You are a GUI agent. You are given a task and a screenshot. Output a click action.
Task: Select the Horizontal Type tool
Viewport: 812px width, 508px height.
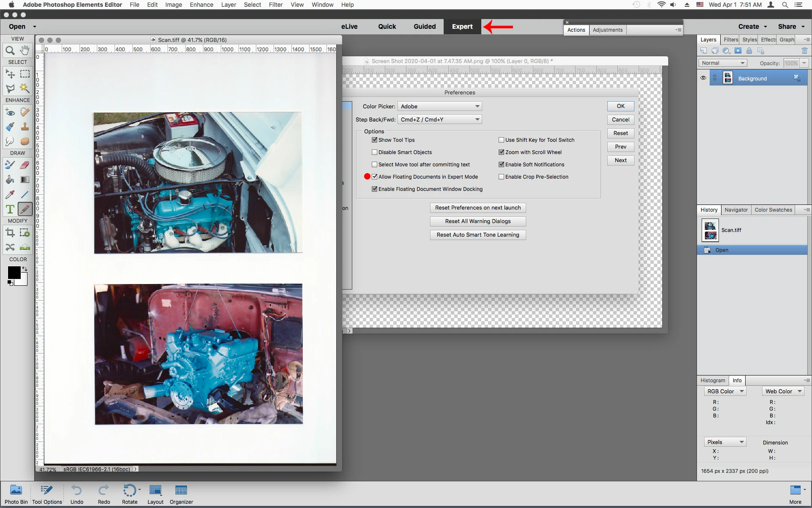pos(10,209)
